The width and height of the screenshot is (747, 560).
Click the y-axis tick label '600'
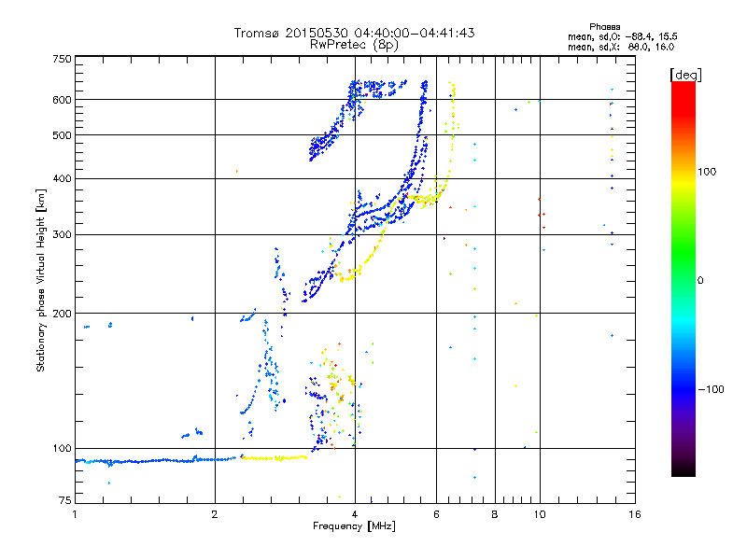tap(62, 100)
